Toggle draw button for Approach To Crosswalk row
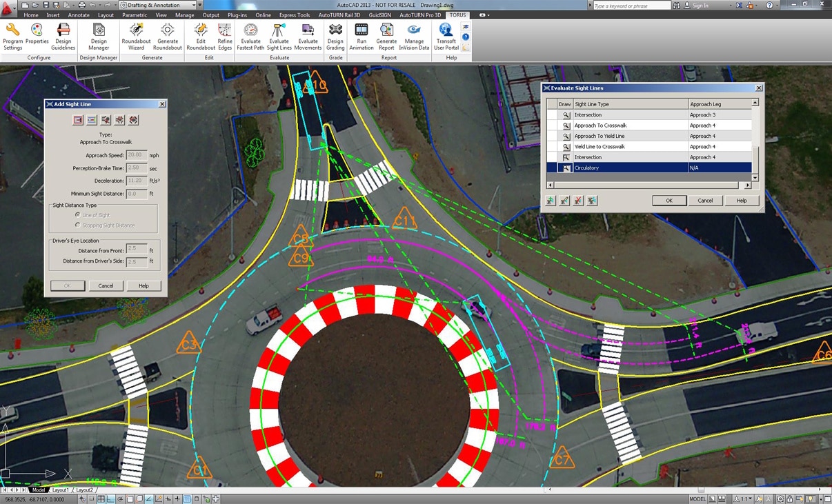Screen dimensions: 832x504 pos(566,125)
